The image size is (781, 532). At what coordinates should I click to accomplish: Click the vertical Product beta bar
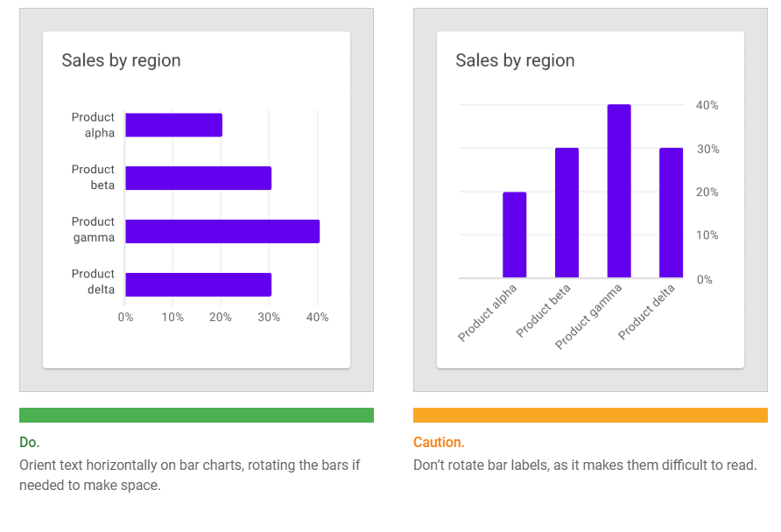click(x=566, y=213)
